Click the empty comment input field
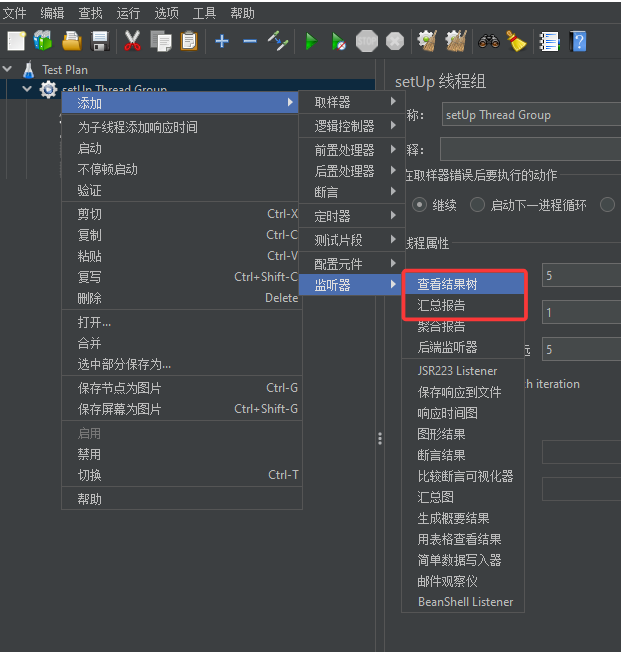621x652 pixels. click(x=531, y=149)
